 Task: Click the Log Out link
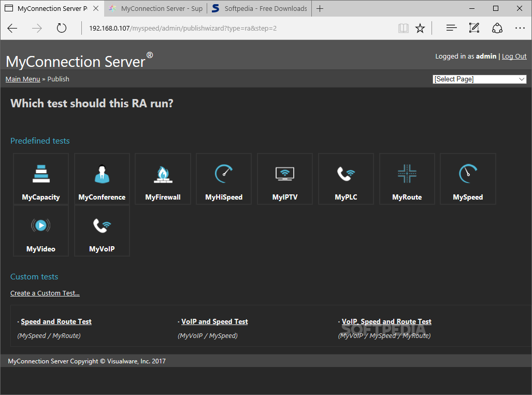pos(514,57)
